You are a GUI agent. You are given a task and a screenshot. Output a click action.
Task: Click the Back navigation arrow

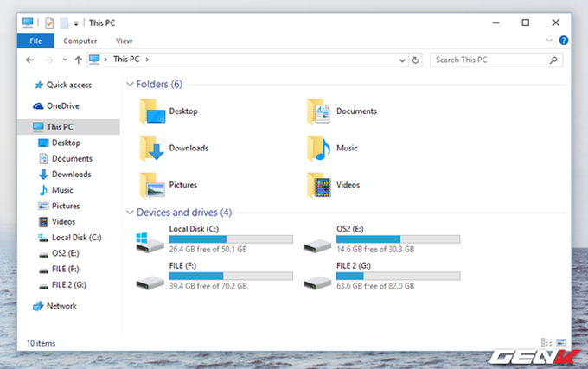(x=30, y=60)
